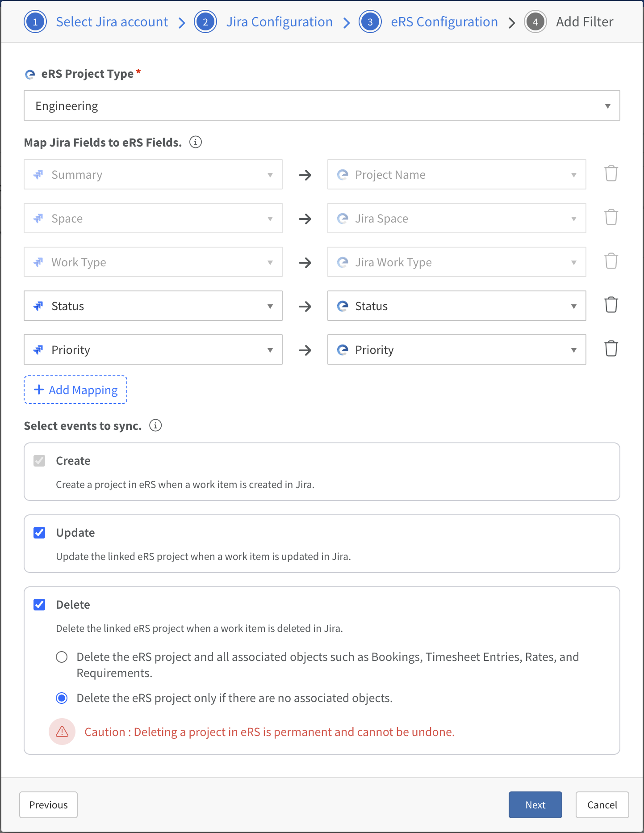Click caution warning triangle icon

click(x=62, y=732)
